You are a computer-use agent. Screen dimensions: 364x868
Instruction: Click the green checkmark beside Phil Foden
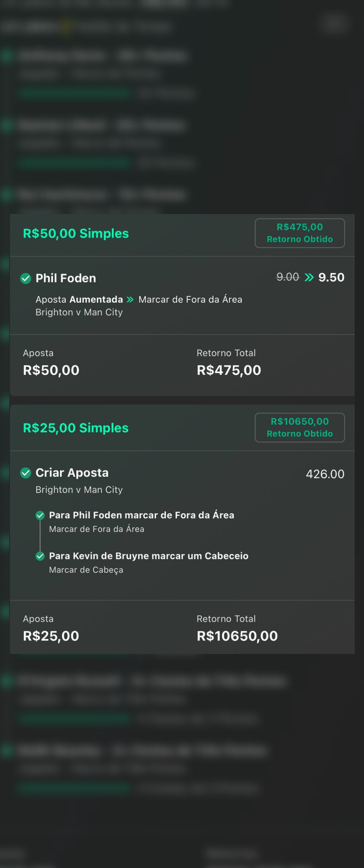tap(26, 278)
